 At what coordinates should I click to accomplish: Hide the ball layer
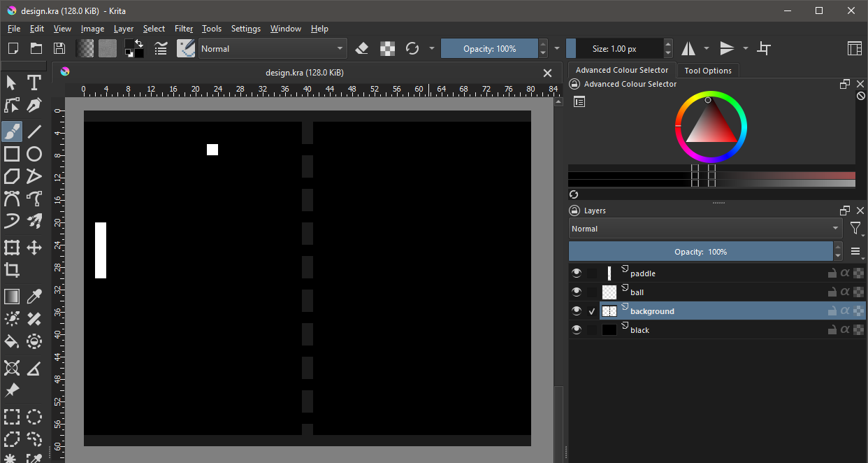[576, 292]
